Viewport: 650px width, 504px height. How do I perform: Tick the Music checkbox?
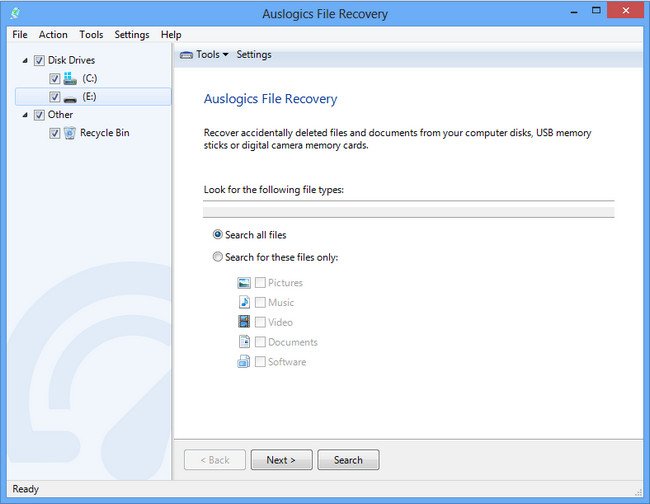(x=260, y=302)
